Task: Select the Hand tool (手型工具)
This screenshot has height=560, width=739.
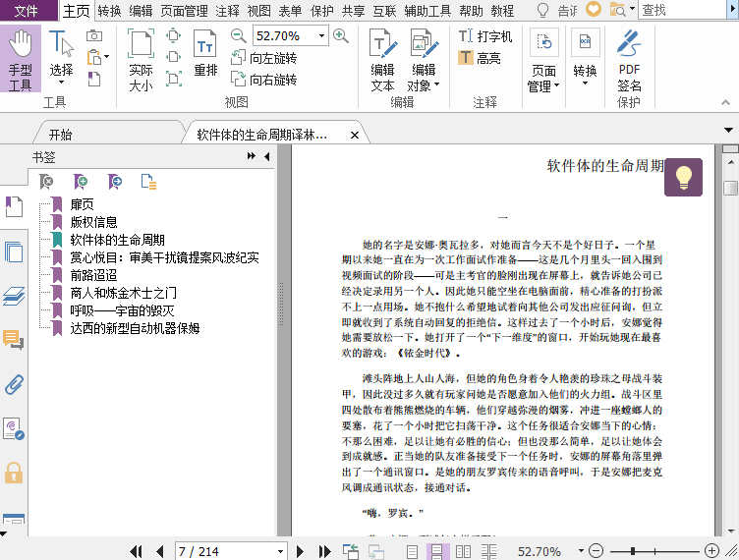Action: (21, 59)
